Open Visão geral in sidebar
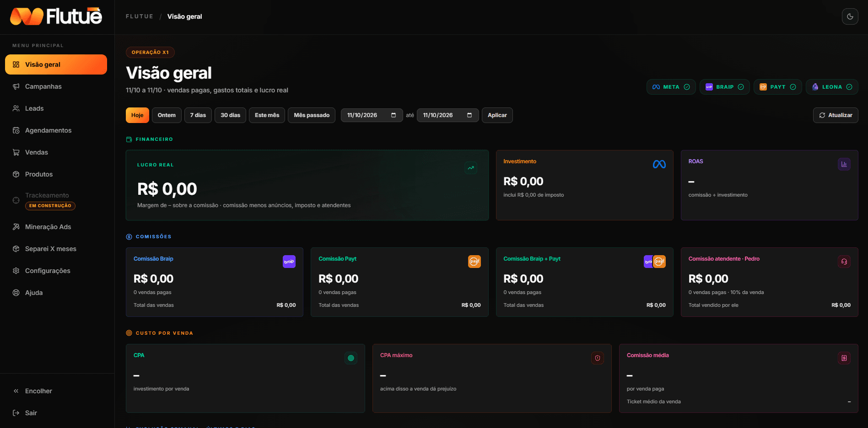Viewport: 868px width, 428px height. [56, 64]
